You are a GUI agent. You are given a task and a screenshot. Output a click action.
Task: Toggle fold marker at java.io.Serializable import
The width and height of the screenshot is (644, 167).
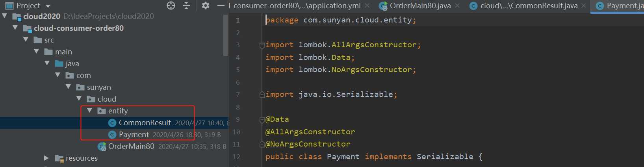tap(262, 95)
